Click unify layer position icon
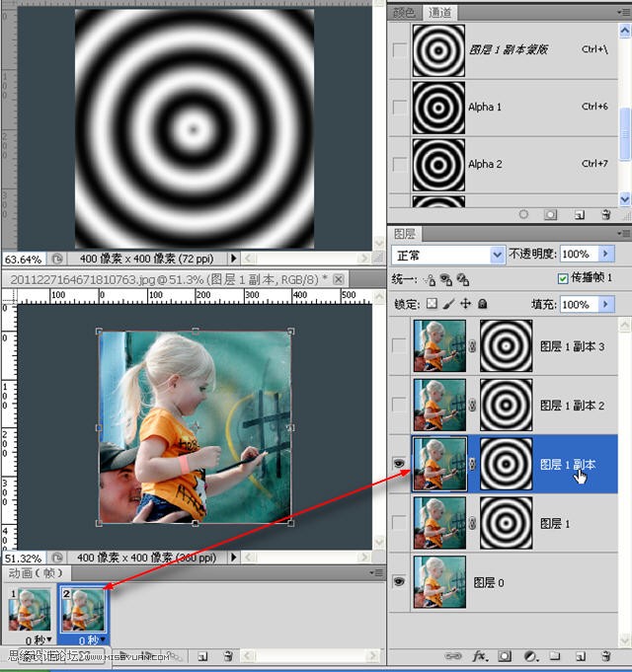The image size is (632, 672). (430, 280)
